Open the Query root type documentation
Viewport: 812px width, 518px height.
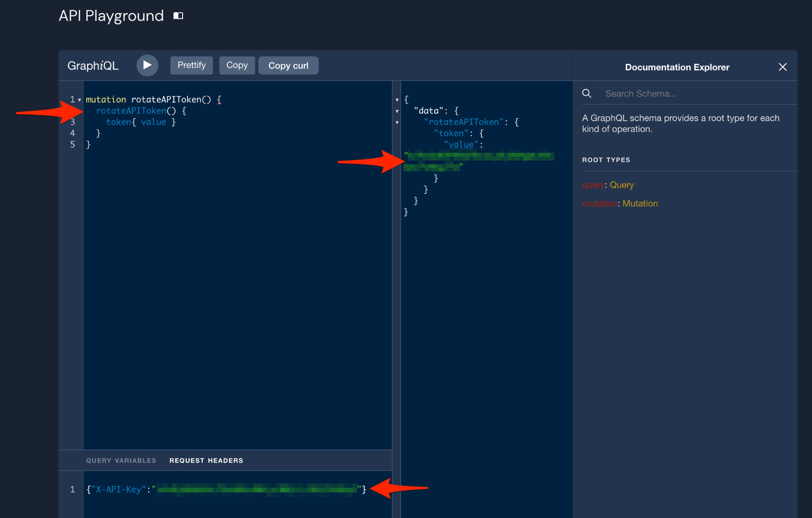point(622,185)
